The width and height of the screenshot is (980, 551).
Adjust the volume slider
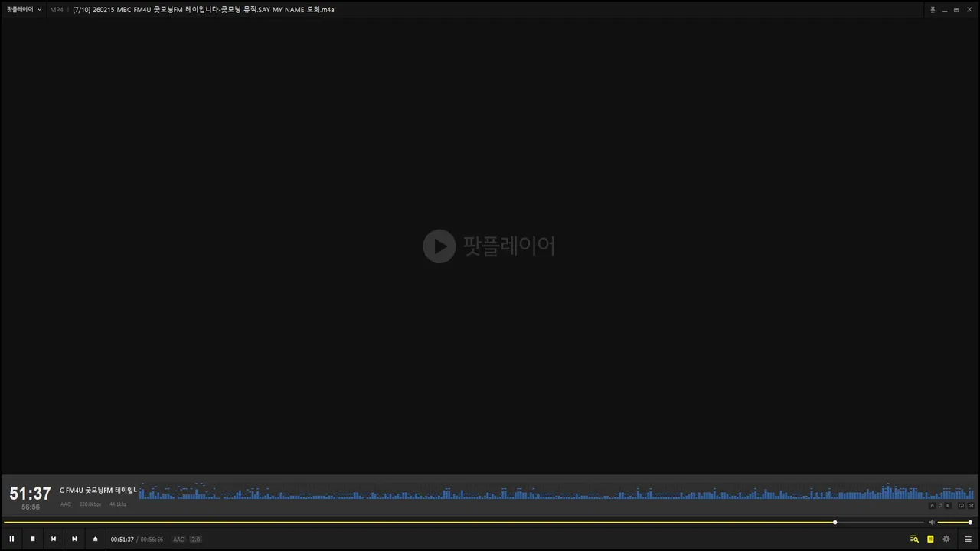[x=955, y=523]
